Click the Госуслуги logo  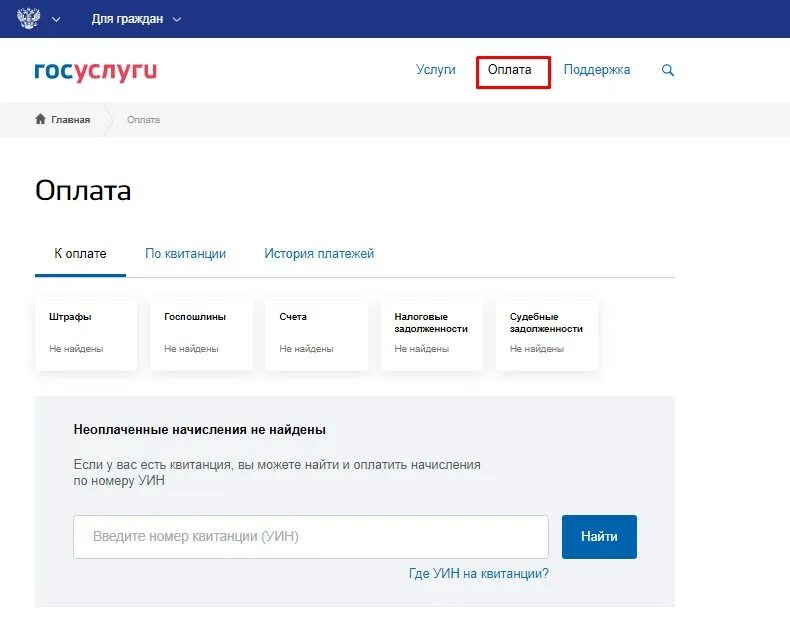96,71
